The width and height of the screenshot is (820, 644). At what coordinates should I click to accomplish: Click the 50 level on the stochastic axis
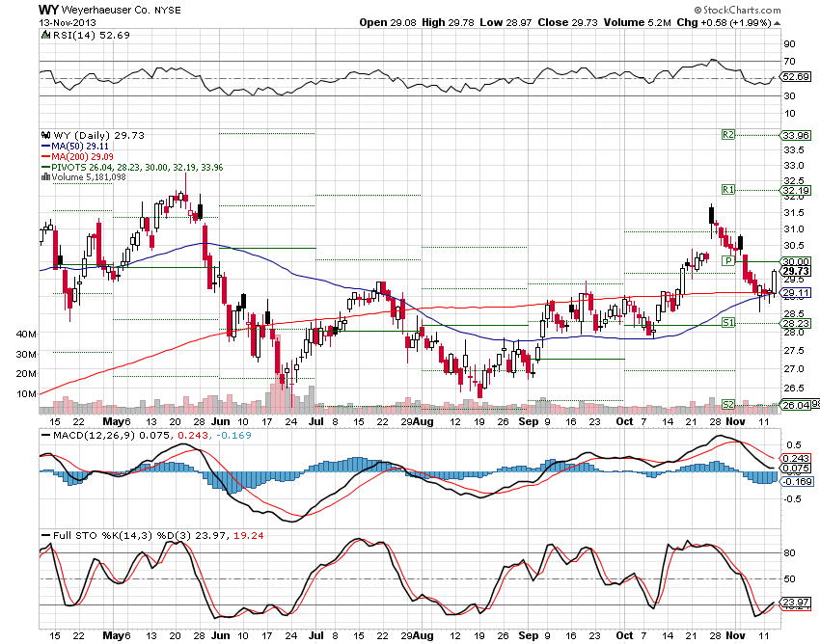click(789, 579)
